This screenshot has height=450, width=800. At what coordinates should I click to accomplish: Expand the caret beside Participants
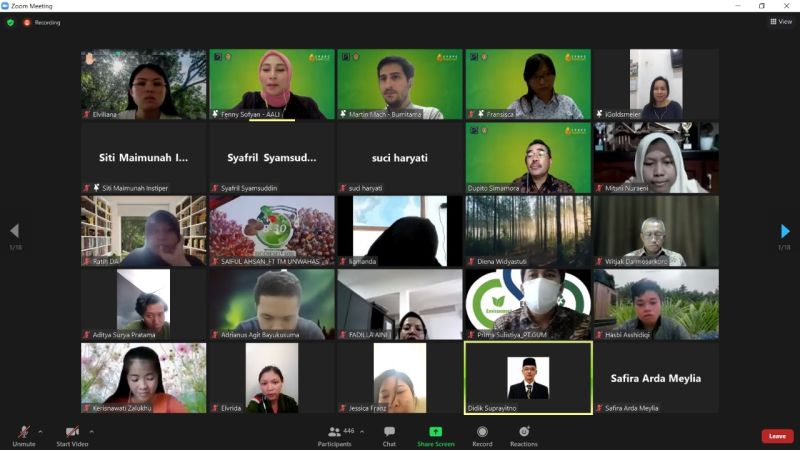pos(361,431)
